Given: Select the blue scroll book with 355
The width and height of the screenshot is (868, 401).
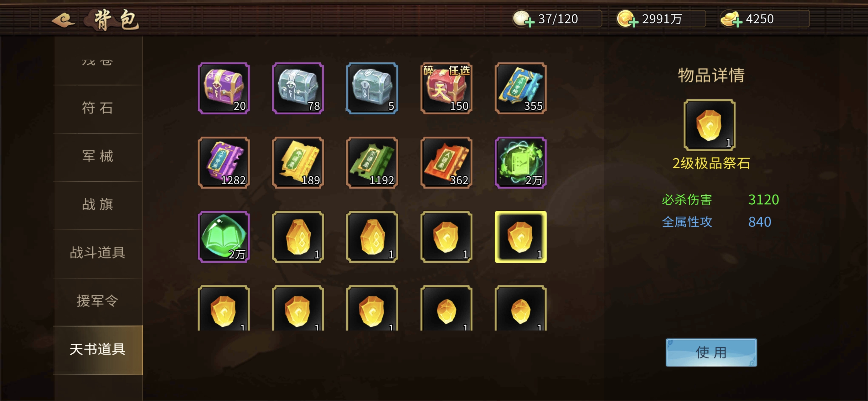Looking at the screenshot, I should (521, 88).
